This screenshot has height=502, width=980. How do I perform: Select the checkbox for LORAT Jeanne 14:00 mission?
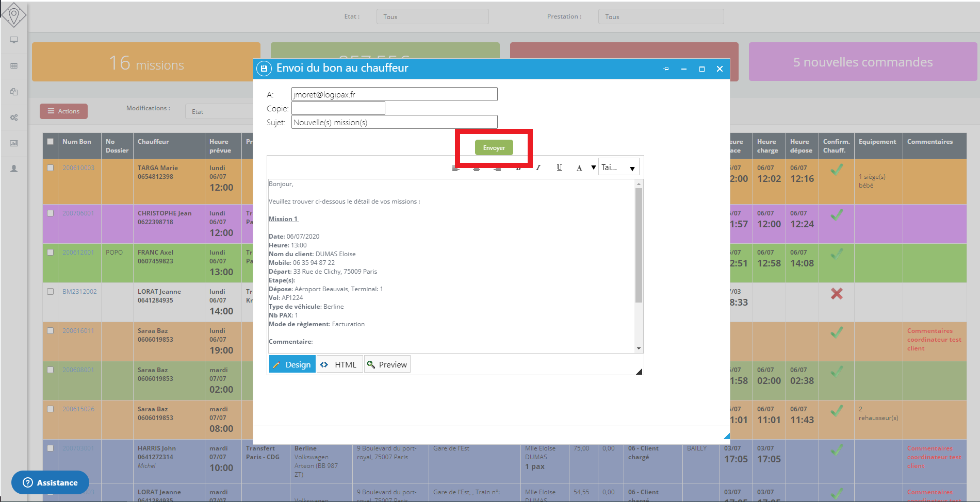[50, 291]
